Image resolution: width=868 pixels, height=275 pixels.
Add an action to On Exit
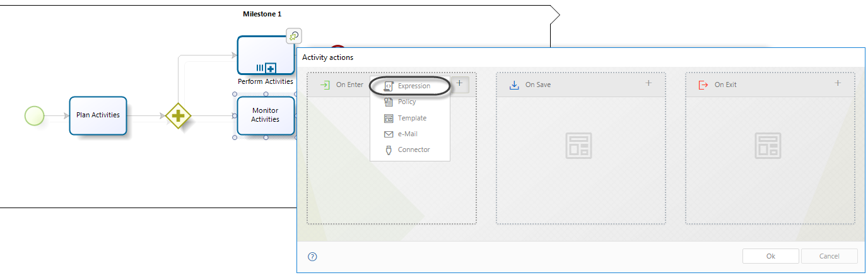pos(838,84)
